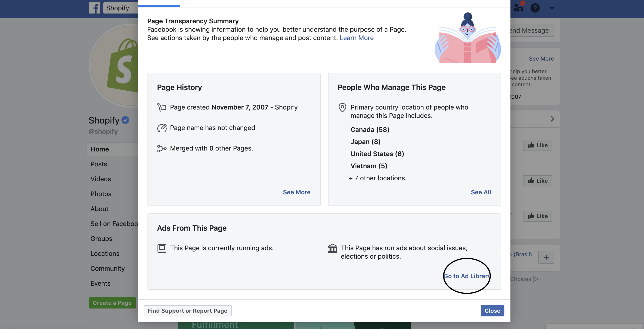The image size is (644, 329).
Task: Select United States (6) location entry
Action: pyautogui.click(x=377, y=154)
